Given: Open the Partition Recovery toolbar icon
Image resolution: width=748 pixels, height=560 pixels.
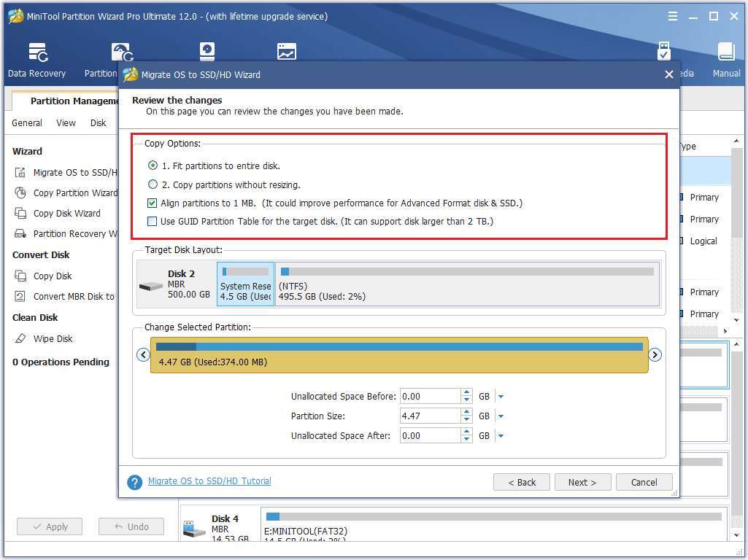Looking at the screenshot, I should 122,52.
